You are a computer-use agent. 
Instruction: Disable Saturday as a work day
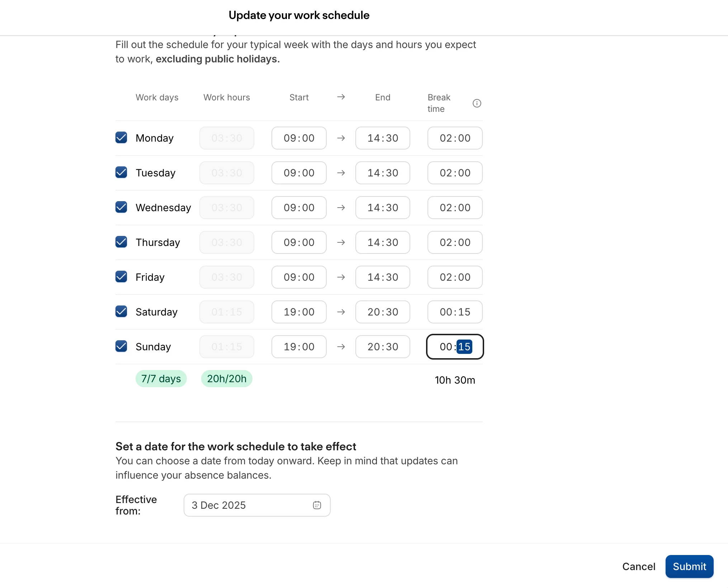(121, 312)
